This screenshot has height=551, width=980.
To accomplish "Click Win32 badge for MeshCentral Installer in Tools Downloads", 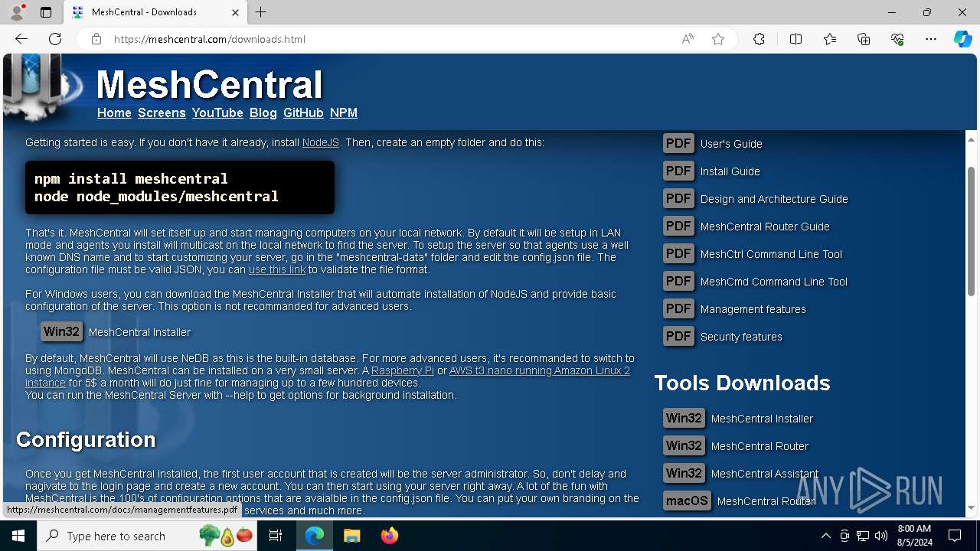I will tap(684, 418).
